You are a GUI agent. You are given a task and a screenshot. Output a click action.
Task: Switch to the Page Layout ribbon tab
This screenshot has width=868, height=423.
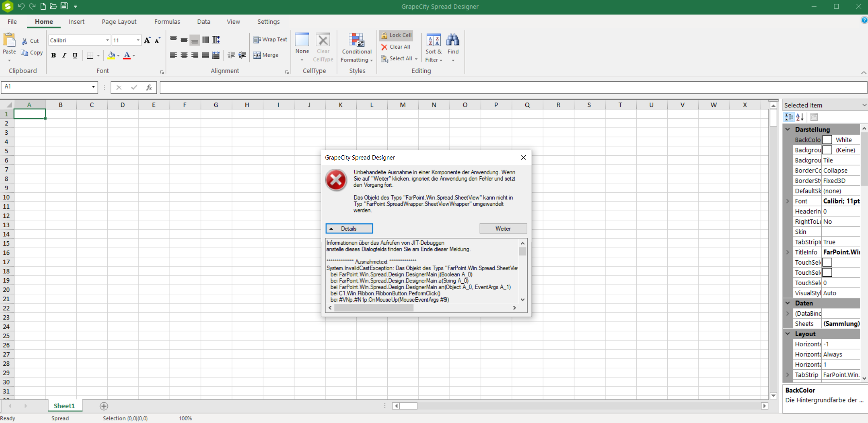119,22
